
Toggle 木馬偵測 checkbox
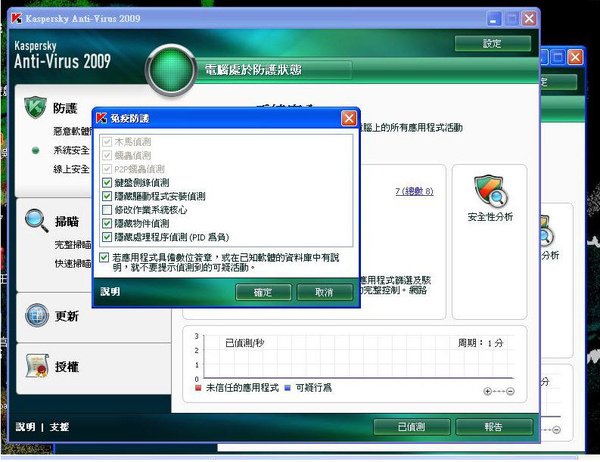pos(107,142)
